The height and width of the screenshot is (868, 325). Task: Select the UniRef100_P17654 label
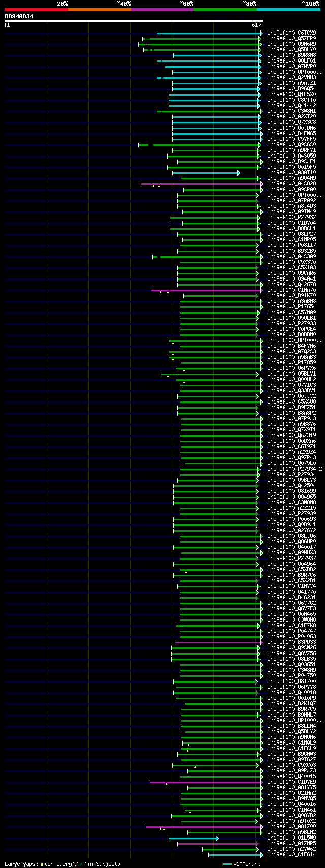(x=291, y=307)
